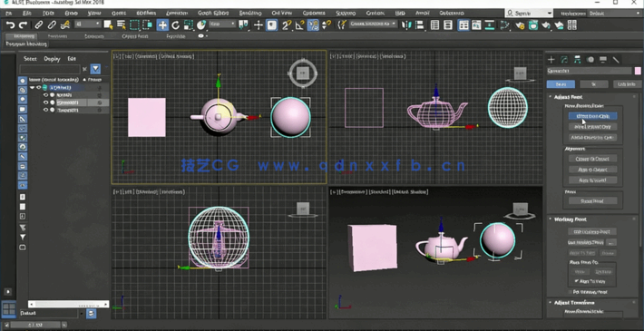Click the Align tool icon
The width and height of the screenshot is (644, 331).
click(x=420, y=25)
